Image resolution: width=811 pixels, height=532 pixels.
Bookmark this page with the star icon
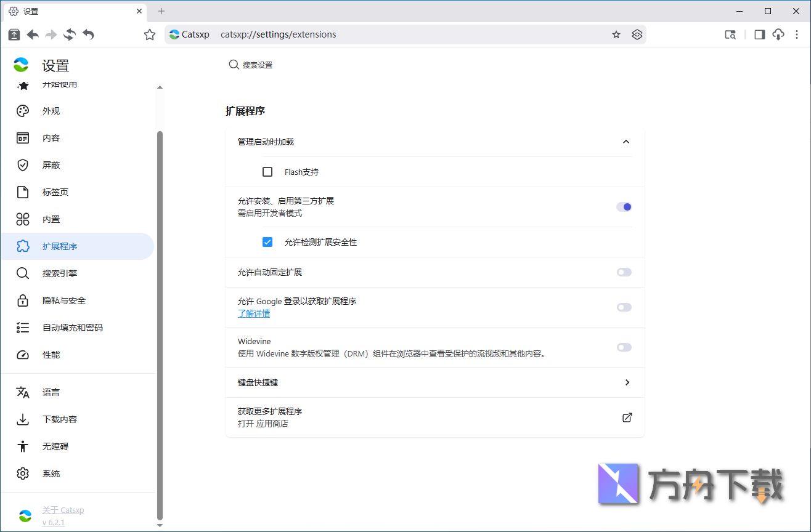616,34
